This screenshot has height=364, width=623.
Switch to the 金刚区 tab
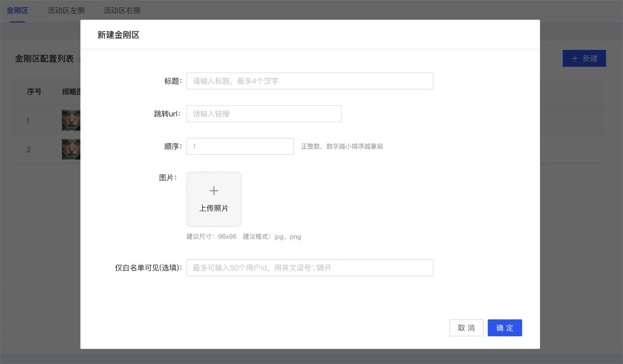click(x=17, y=10)
